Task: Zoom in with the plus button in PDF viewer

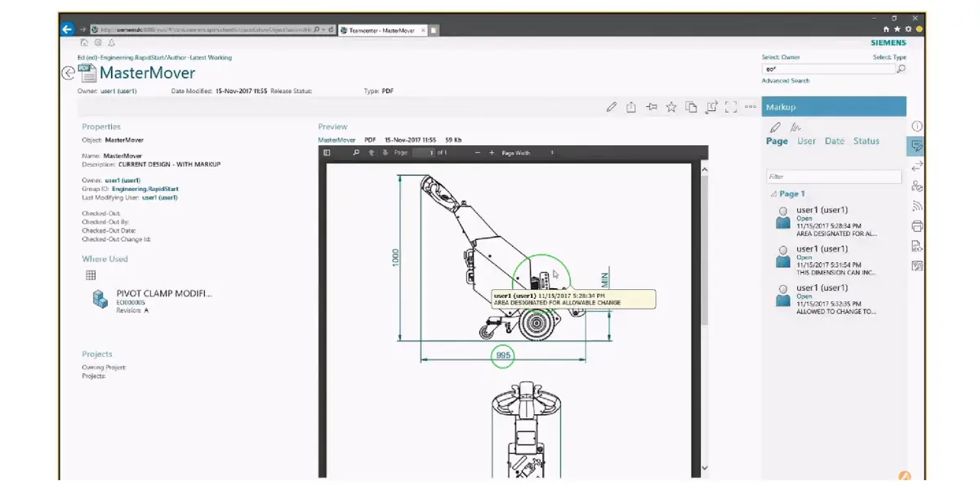Action: coord(492,153)
